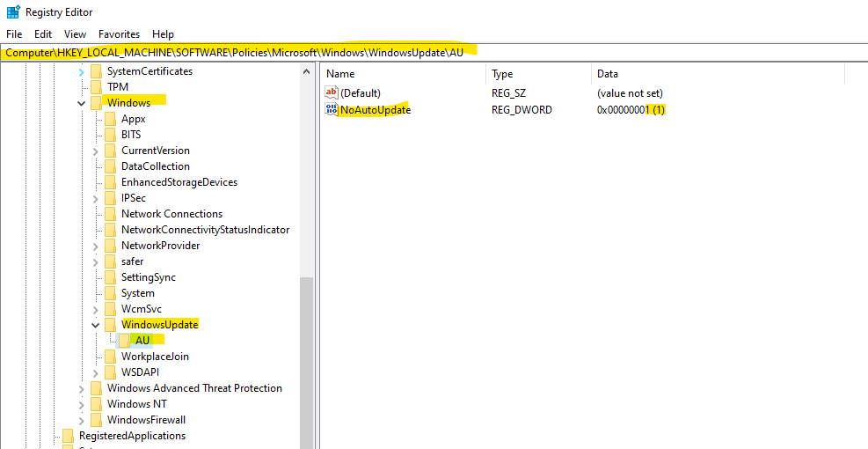868x449 pixels.
Task: Select the Network Connections folder icon
Action: tap(111, 214)
